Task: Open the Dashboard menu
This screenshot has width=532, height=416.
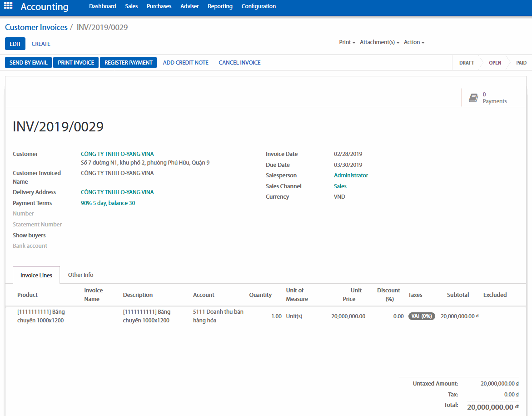Action: (x=102, y=6)
